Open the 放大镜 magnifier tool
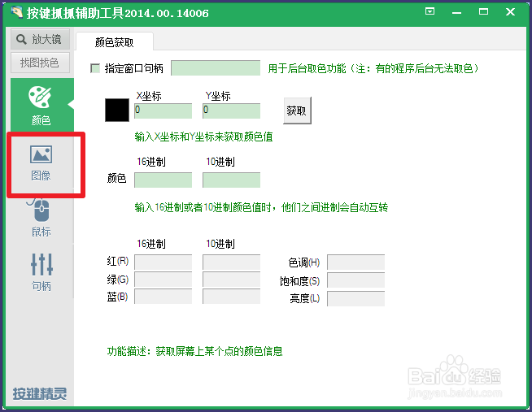 click(x=40, y=39)
